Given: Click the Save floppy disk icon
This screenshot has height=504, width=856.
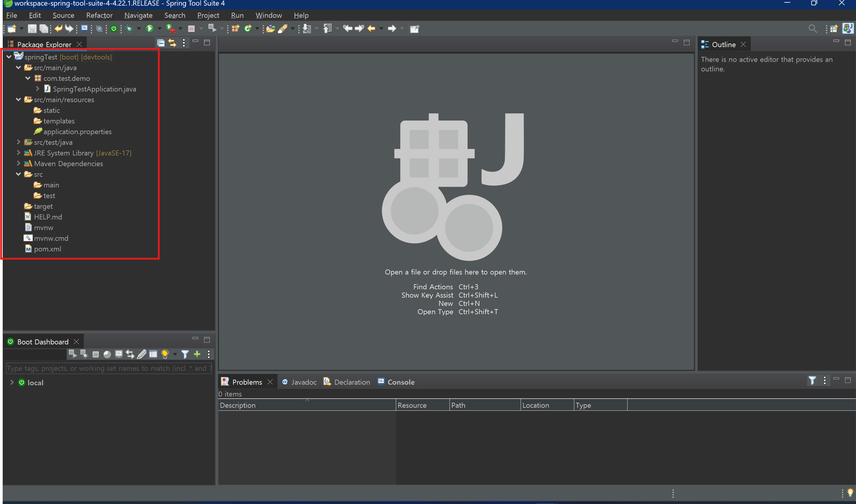Looking at the screenshot, I should click(x=32, y=28).
